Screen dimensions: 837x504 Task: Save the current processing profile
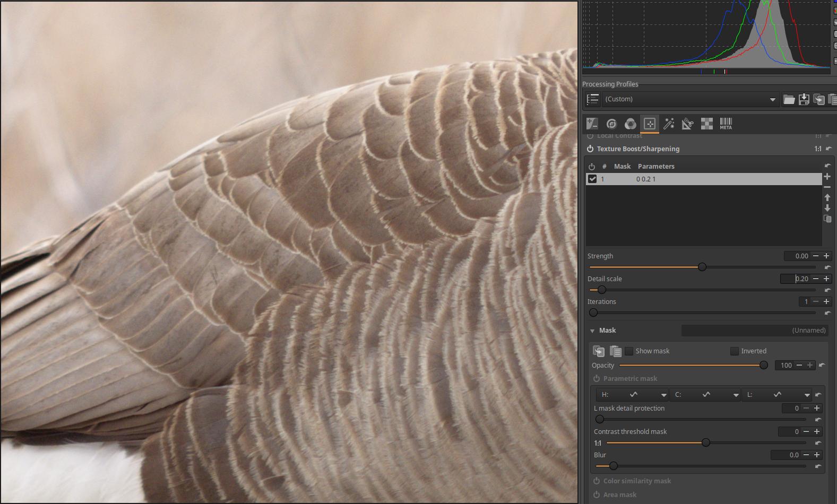point(804,100)
